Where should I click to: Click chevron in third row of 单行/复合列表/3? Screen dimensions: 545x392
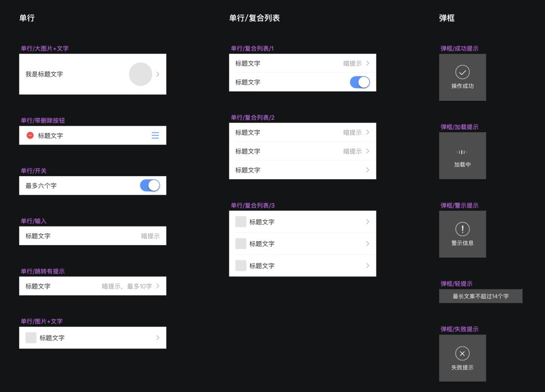(x=368, y=265)
